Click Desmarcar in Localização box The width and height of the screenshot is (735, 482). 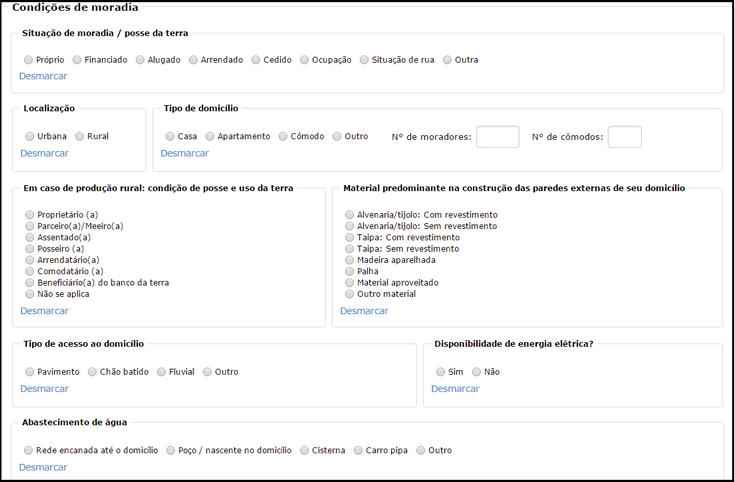(x=45, y=153)
